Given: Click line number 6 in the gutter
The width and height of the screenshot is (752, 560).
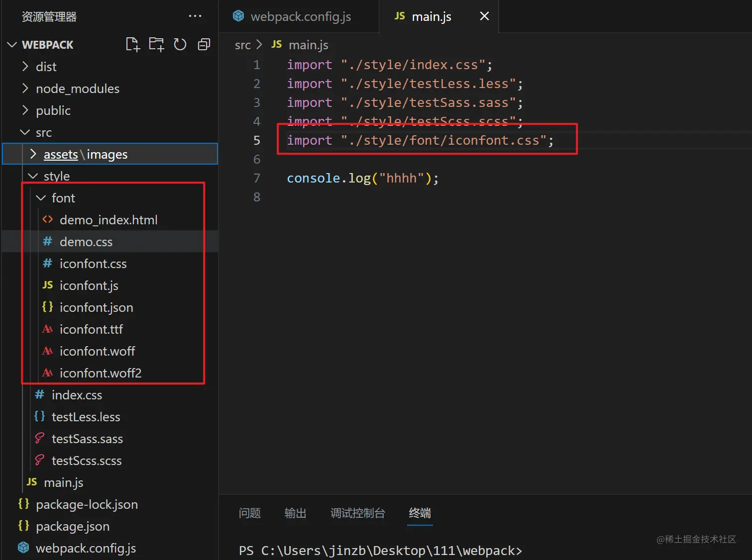Looking at the screenshot, I should coord(257,159).
